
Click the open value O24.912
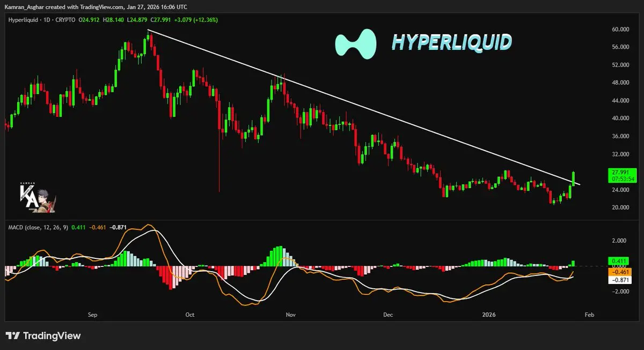(x=88, y=20)
